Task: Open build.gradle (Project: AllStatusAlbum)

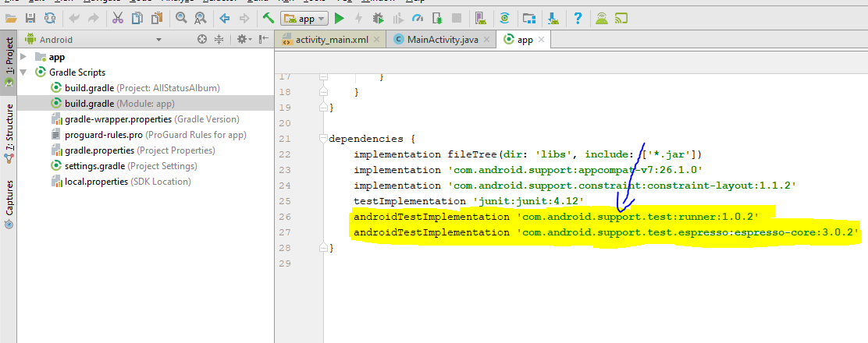Action: pyautogui.click(x=142, y=88)
